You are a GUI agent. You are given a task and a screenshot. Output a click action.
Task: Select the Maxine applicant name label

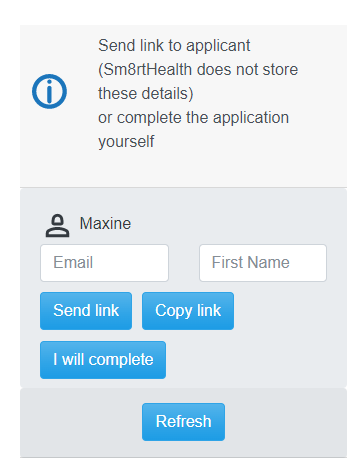coord(105,223)
